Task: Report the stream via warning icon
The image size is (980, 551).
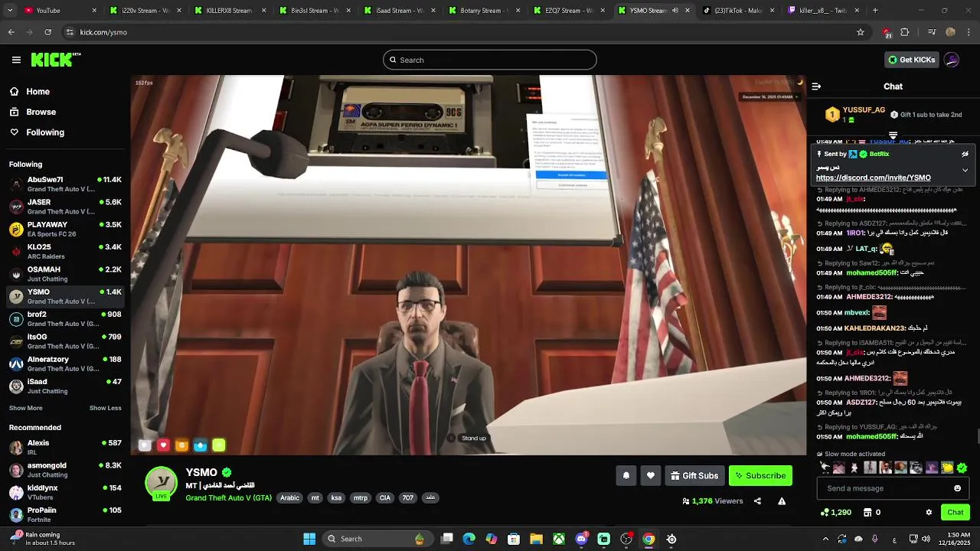Action: pos(782,501)
